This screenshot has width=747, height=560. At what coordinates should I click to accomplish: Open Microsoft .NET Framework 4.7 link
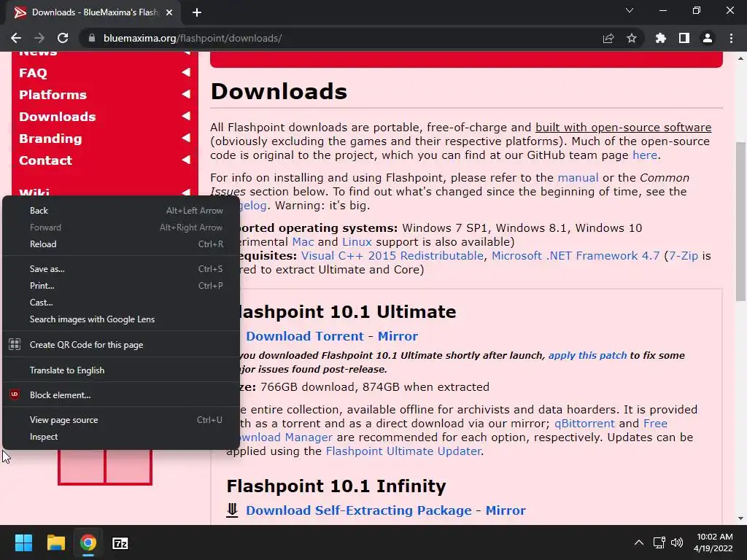tap(576, 256)
